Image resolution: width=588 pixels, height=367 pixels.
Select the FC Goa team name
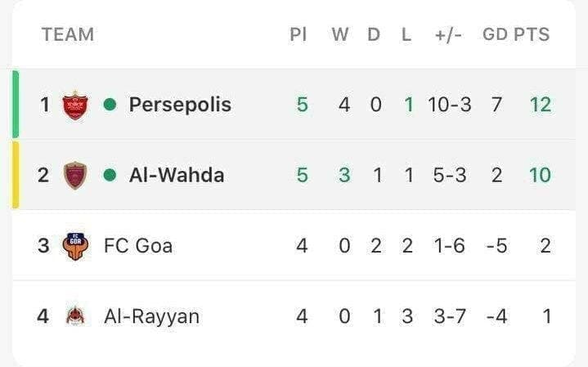click(138, 246)
